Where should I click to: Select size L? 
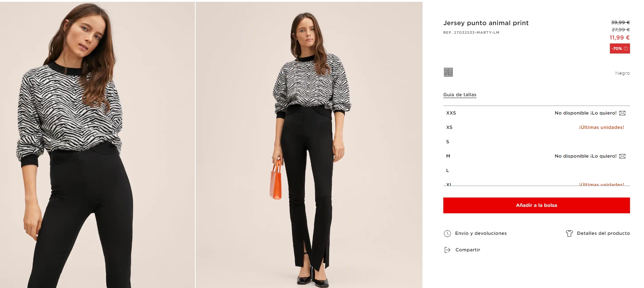coord(537,171)
